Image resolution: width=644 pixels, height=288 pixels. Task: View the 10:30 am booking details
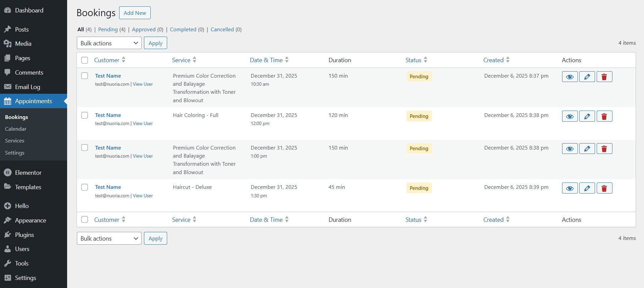[x=570, y=77]
